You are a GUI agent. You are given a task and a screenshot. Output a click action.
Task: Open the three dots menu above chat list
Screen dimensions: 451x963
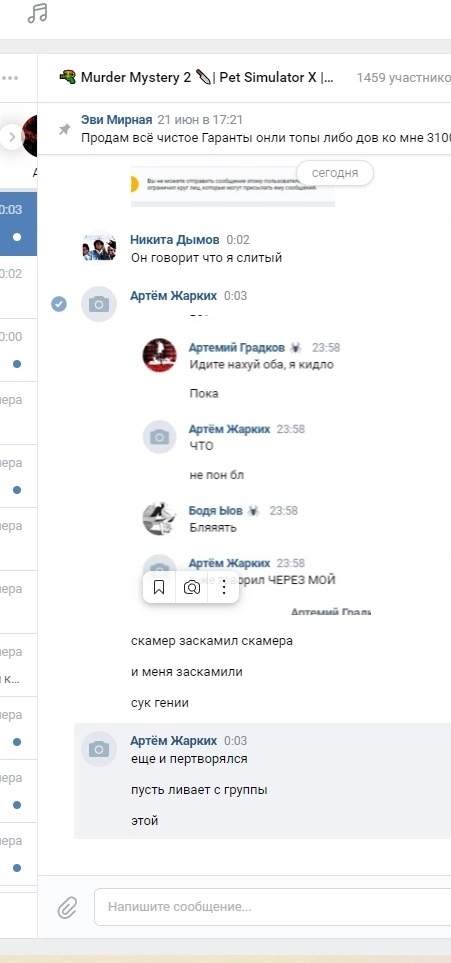point(10,78)
